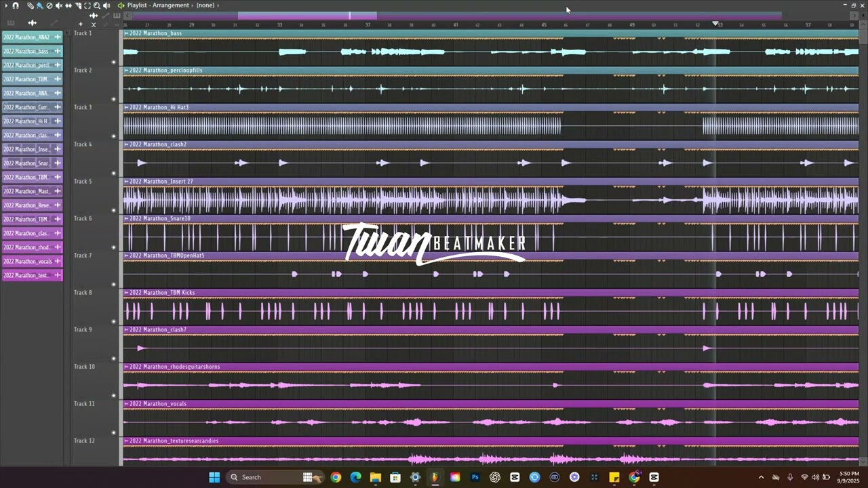Select the Zoom magnifier tool
Image resolution: width=868 pixels, height=488 pixels.
pos(97,5)
